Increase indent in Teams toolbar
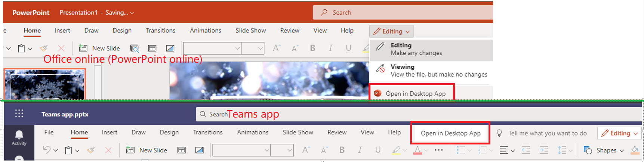The image size is (644, 162). click(544, 150)
